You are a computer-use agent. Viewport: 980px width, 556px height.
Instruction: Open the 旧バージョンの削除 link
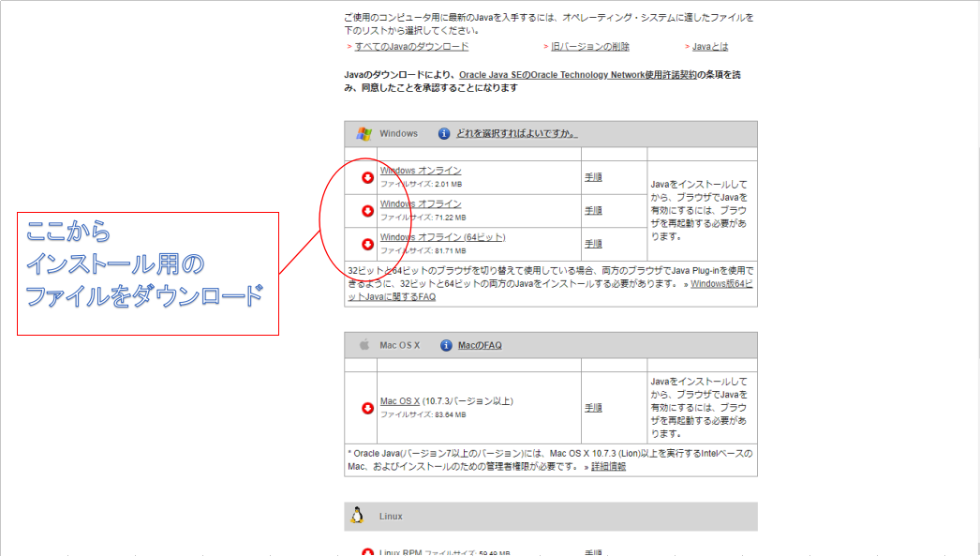(x=590, y=47)
